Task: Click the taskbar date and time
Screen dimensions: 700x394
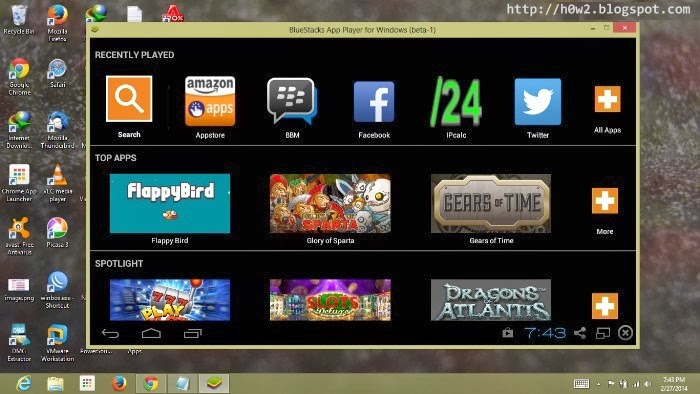Action: tap(674, 383)
